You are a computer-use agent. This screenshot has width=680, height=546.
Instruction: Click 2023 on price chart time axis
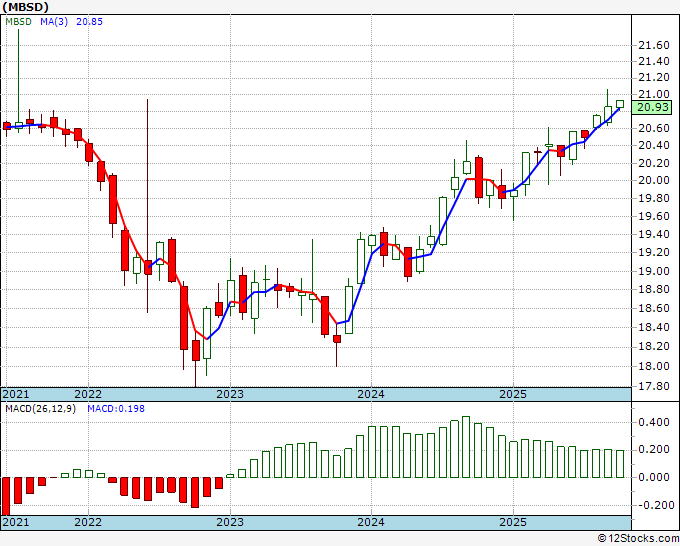coord(230,394)
